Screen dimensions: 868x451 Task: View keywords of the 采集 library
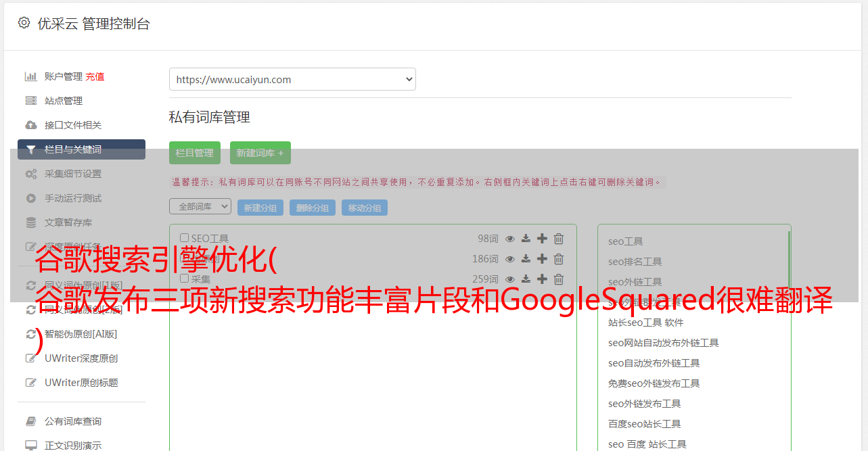(x=510, y=279)
